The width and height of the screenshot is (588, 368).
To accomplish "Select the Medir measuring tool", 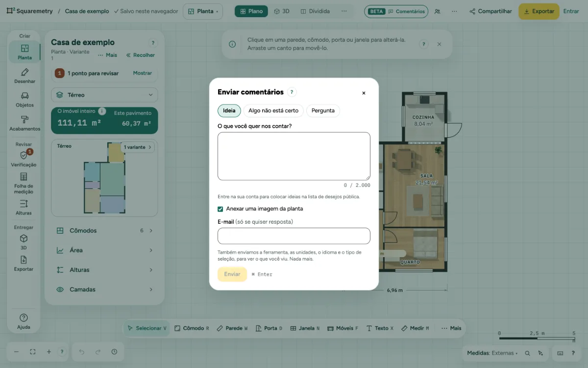I will 415,328.
